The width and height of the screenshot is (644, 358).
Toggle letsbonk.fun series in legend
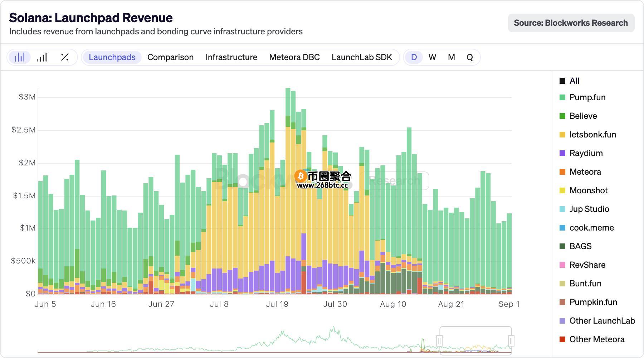pyautogui.click(x=588, y=135)
